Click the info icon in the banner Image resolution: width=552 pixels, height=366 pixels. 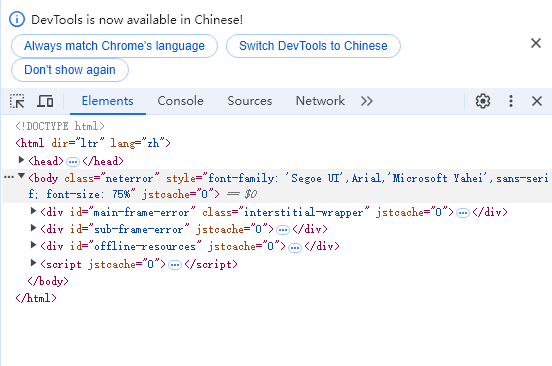pos(17,19)
